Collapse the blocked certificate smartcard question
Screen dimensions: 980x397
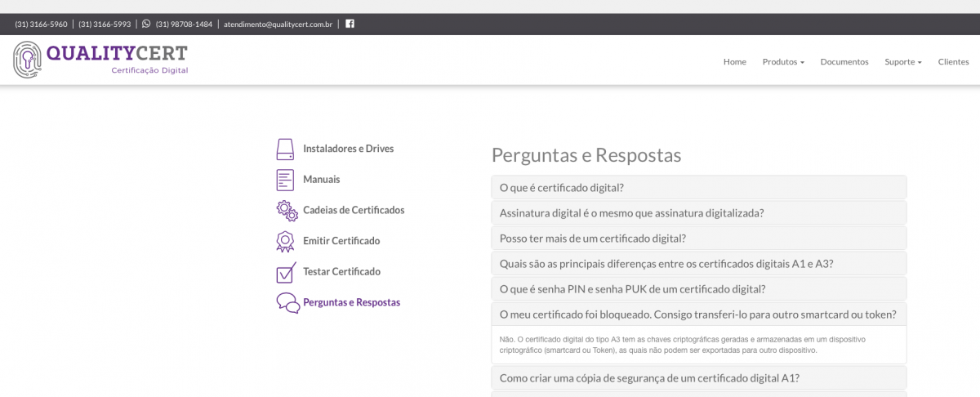(699, 314)
